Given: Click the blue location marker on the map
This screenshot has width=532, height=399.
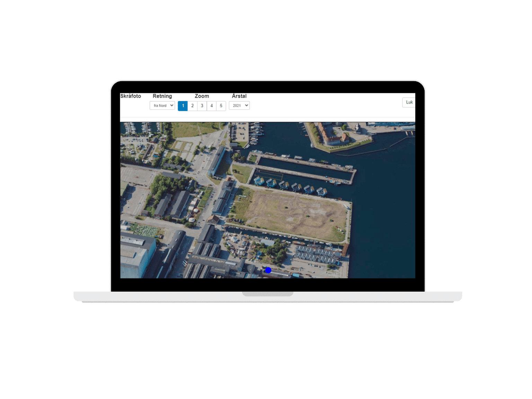Looking at the screenshot, I should pyautogui.click(x=268, y=271).
